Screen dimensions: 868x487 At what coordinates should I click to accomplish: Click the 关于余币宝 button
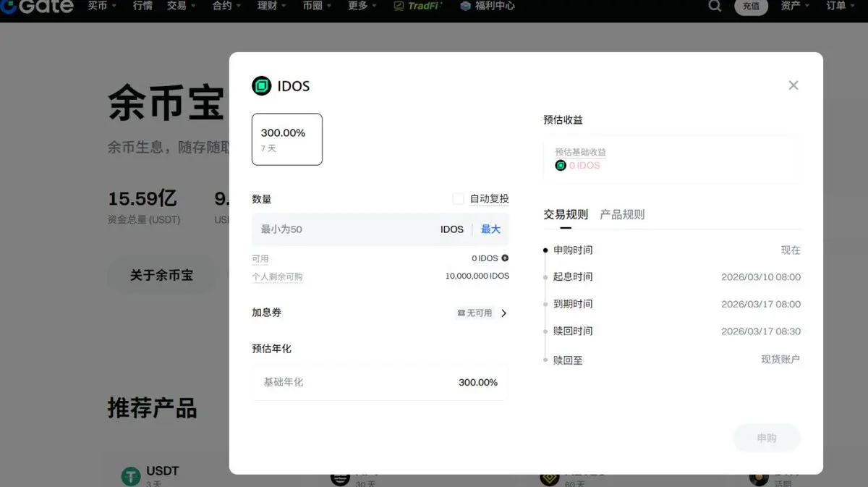tap(161, 275)
